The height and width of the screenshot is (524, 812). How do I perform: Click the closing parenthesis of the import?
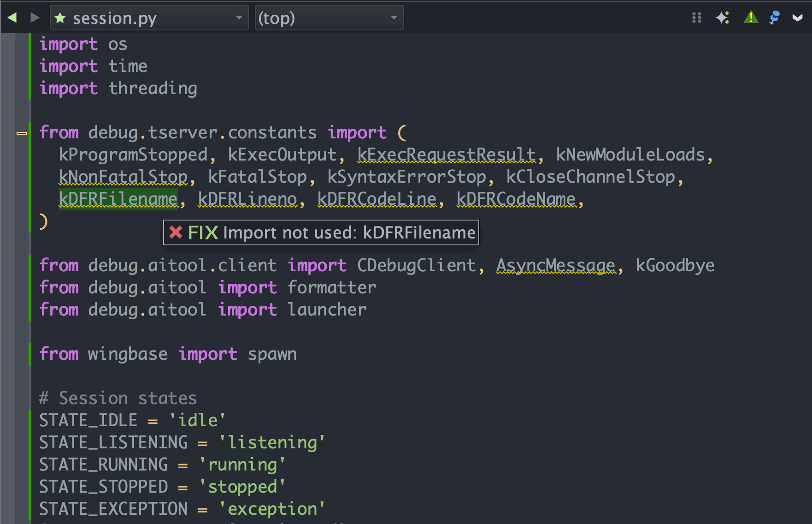43,221
